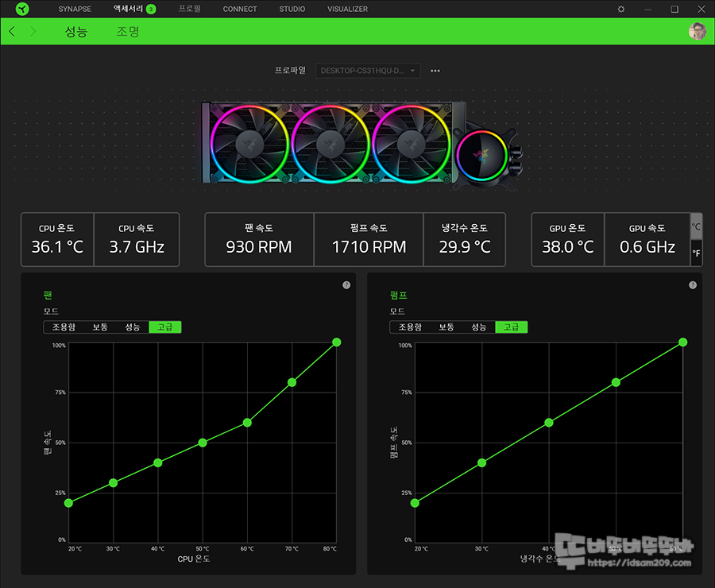
Task: Open profile options three-dot menu
Action: [x=435, y=71]
